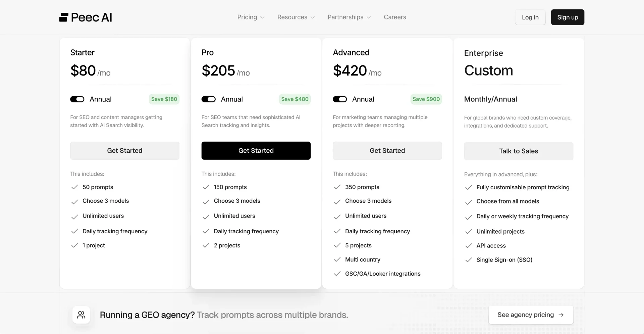
Task: Click the checkmark beside GSC/GA/Looker integrations
Action: (337, 274)
